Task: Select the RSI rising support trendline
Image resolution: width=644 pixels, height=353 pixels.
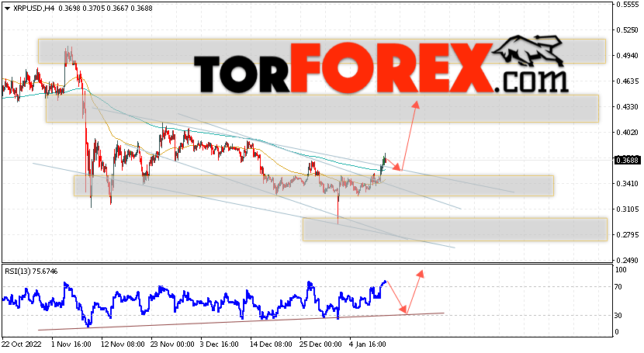Action: tap(241, 321)
